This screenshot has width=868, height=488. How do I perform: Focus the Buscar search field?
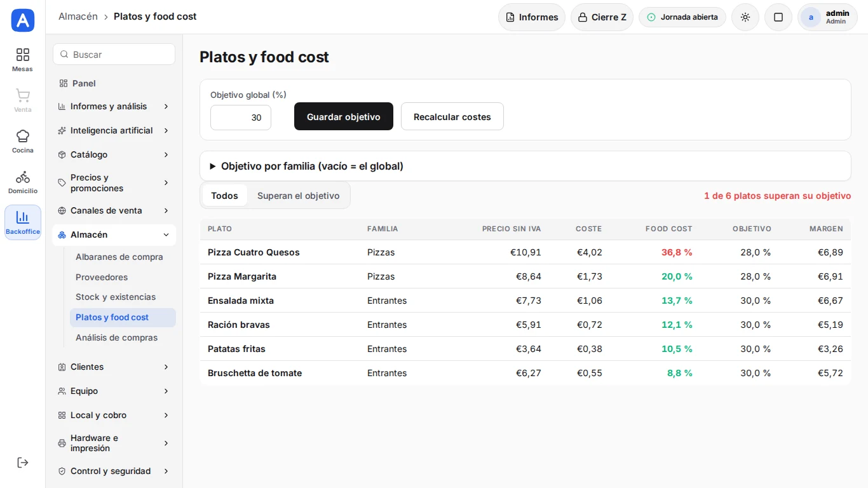pyautogui.click(x=114, y=54)
